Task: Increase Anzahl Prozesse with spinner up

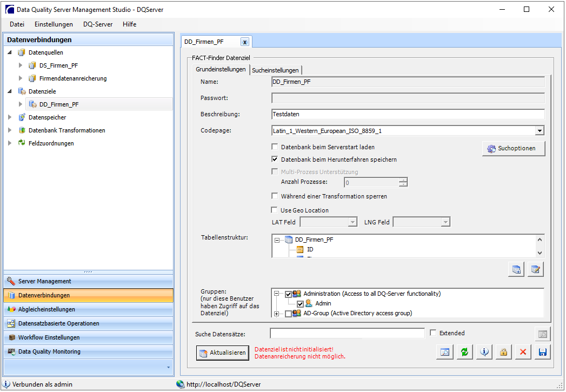Action: (x=403, y=180)
